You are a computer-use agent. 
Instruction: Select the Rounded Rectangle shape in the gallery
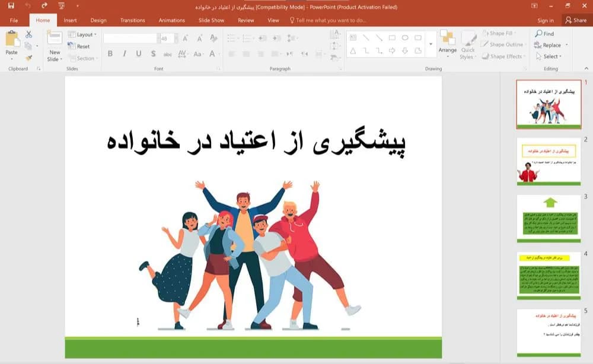click(x=418, y=38)
